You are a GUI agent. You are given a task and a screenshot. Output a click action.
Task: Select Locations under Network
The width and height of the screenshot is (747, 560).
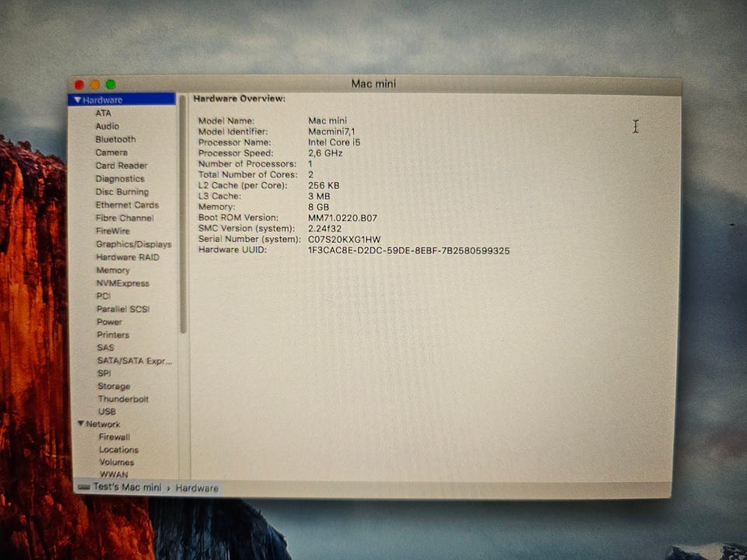click(x=119, y=450)
